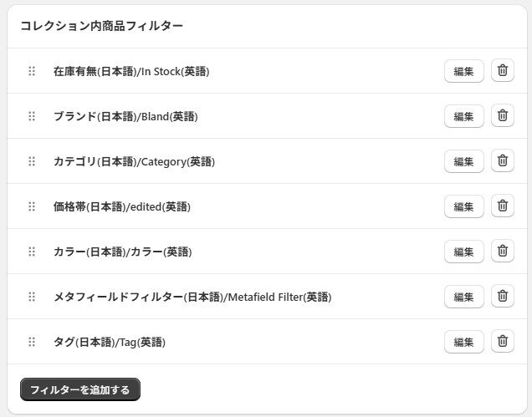
Task: Edit the Metafield Filter entry
Action: coord(463,297)
